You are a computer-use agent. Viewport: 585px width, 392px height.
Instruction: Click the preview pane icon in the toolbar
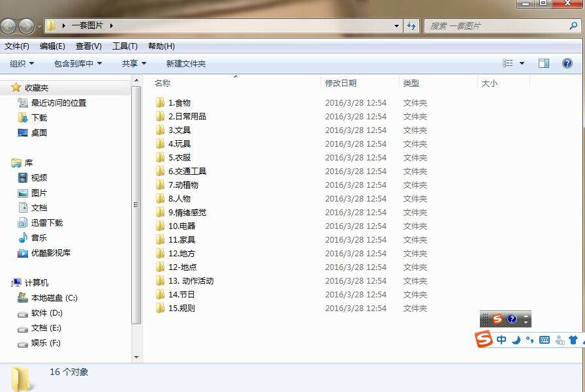(544, 63)
